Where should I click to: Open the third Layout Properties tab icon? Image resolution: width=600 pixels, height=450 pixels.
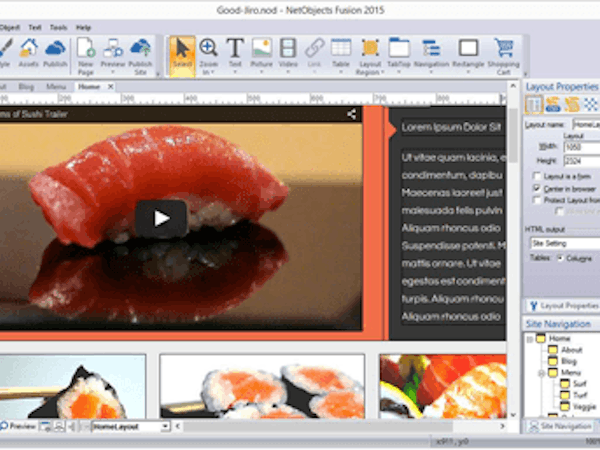(x=572, y=104)
